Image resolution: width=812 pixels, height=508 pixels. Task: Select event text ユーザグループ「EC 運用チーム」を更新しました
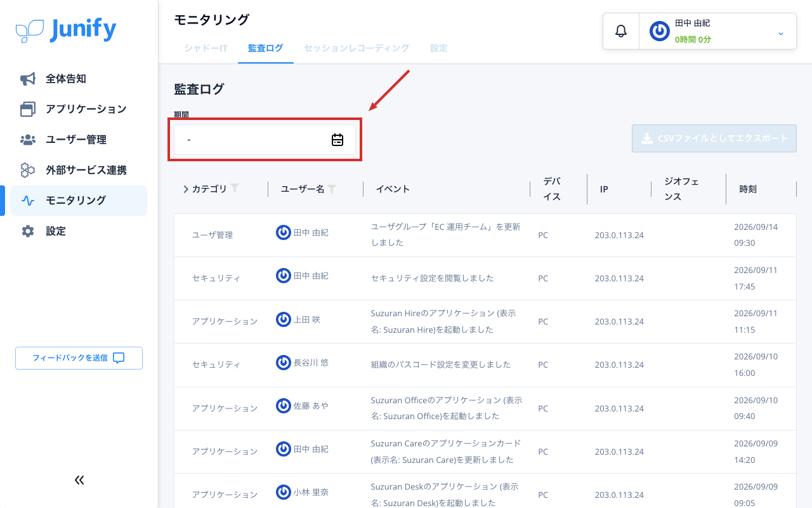446,235
